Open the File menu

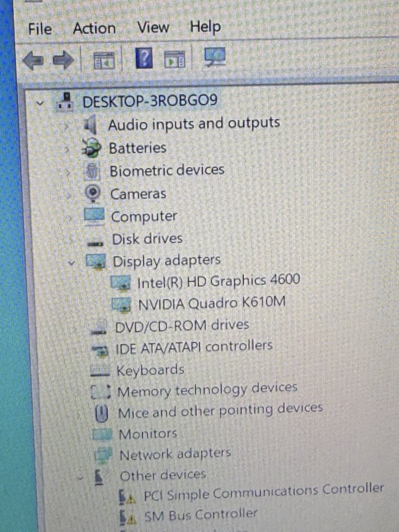click(x=40, y=29)
